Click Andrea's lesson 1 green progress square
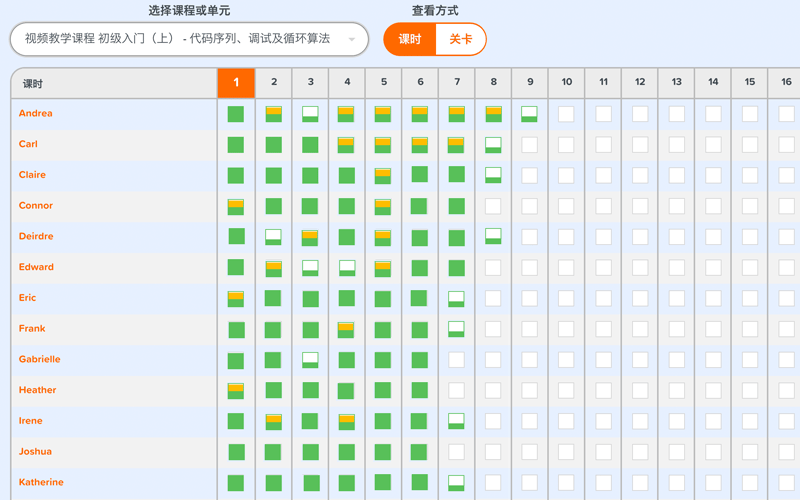 [236, 114]
